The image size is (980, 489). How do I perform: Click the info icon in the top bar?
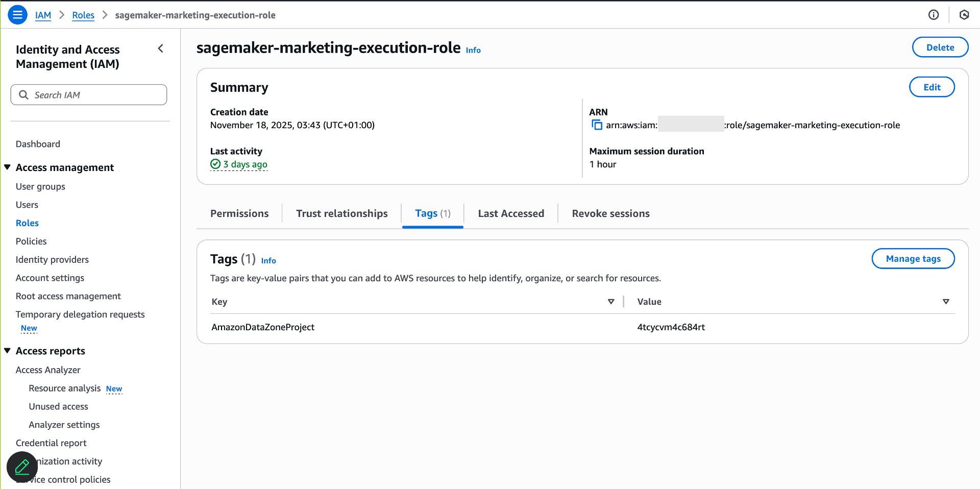934,15
